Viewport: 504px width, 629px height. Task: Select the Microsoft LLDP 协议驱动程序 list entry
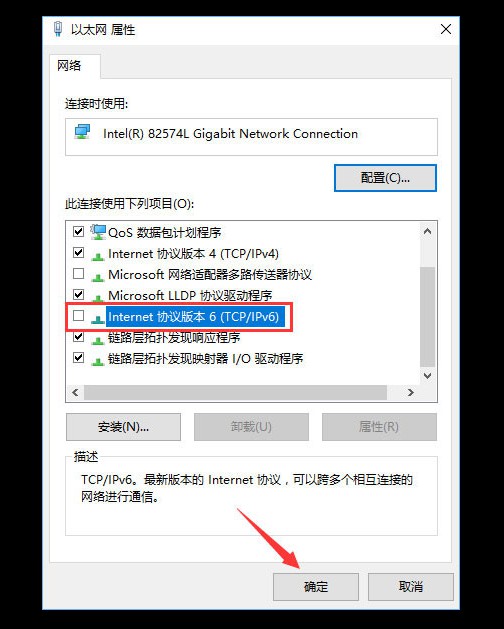(x=190, y=296)
